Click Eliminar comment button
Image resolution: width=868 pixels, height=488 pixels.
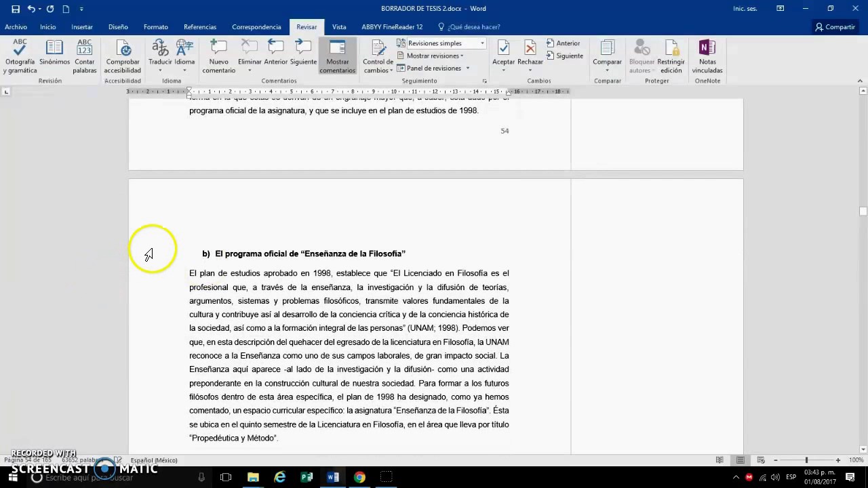250,52
